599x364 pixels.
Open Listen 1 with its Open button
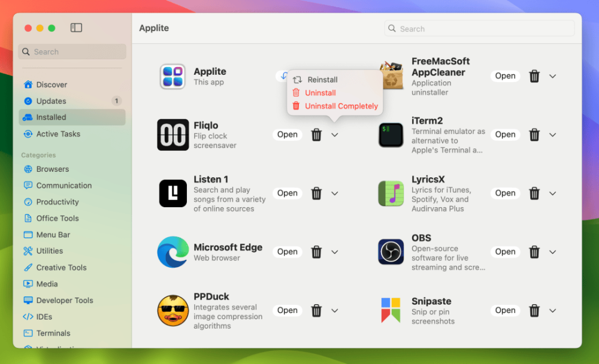tap(288, 193)
